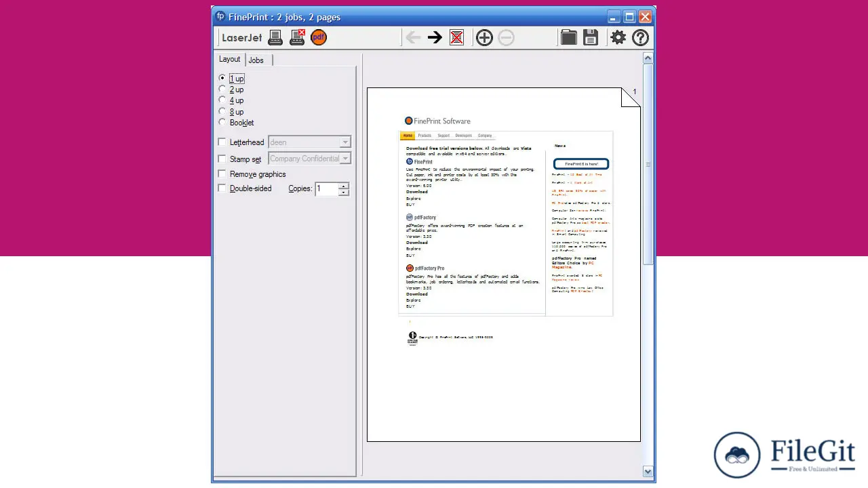Click the preview scrollbar up arrow
The image size is (868, 488).
point(648,59)
